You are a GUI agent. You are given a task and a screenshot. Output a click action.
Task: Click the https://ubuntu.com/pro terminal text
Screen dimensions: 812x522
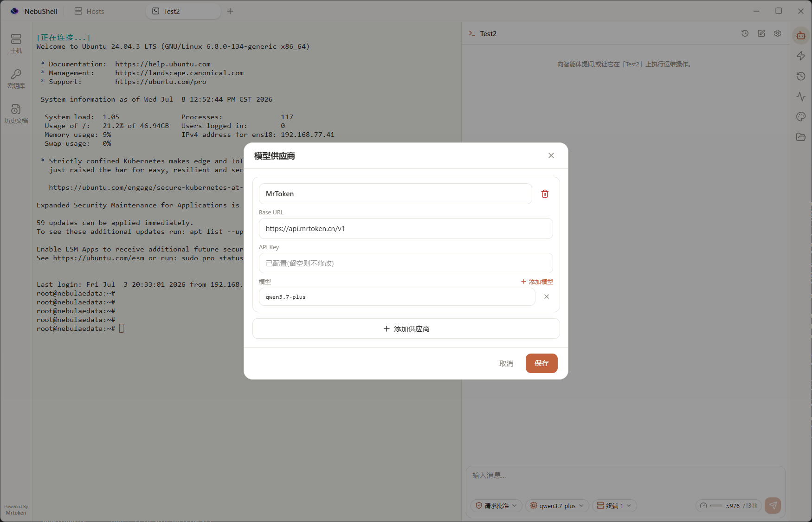click(x=161, y=82)
